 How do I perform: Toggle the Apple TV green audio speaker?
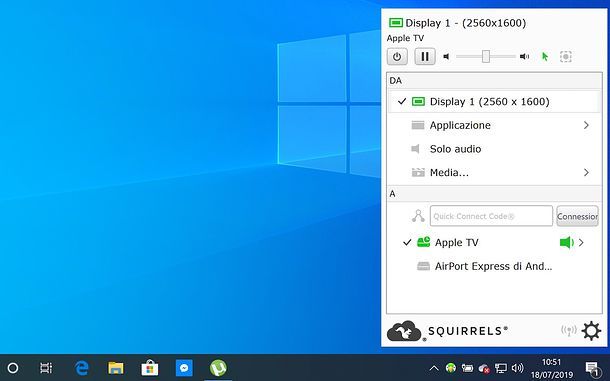coord(566,242)
